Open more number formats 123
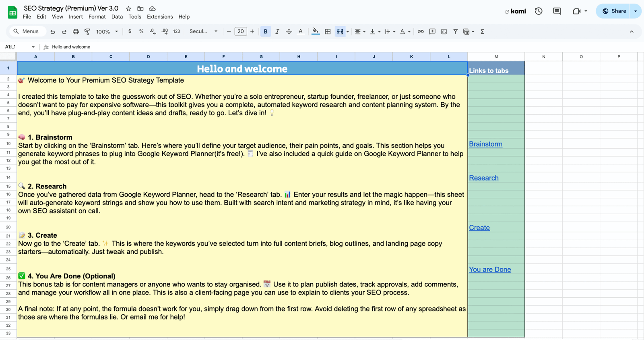This screenshot has height=340, width=644. pyautogui.click(x=176, y=31)
